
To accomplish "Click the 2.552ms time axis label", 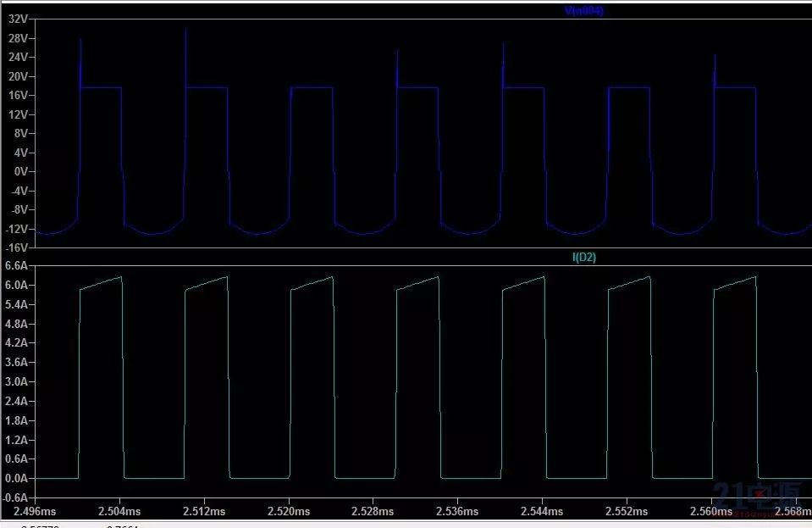I will click(627, 511).
